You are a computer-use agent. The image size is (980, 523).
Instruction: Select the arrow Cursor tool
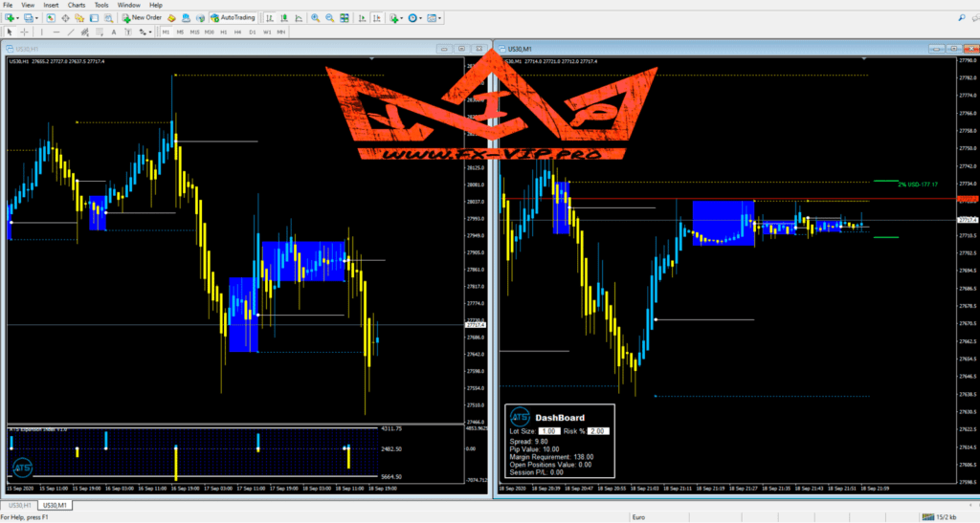pos(10,32)
